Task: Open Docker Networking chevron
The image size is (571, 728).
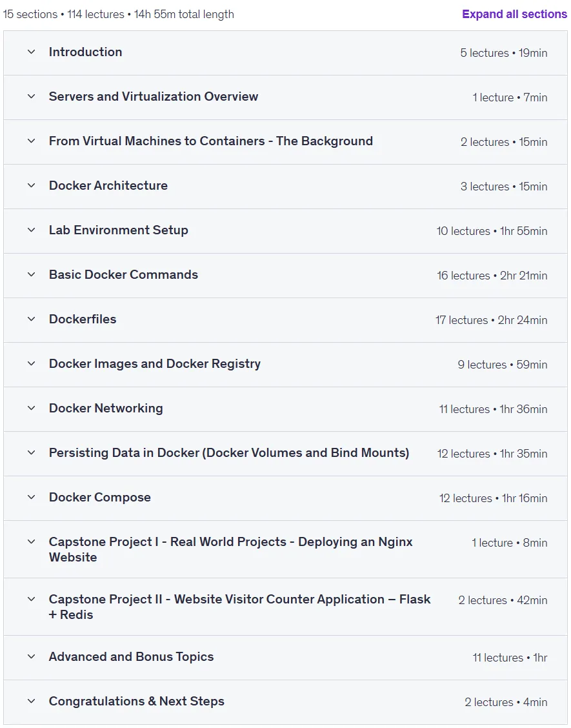Action: pos(31,409)
